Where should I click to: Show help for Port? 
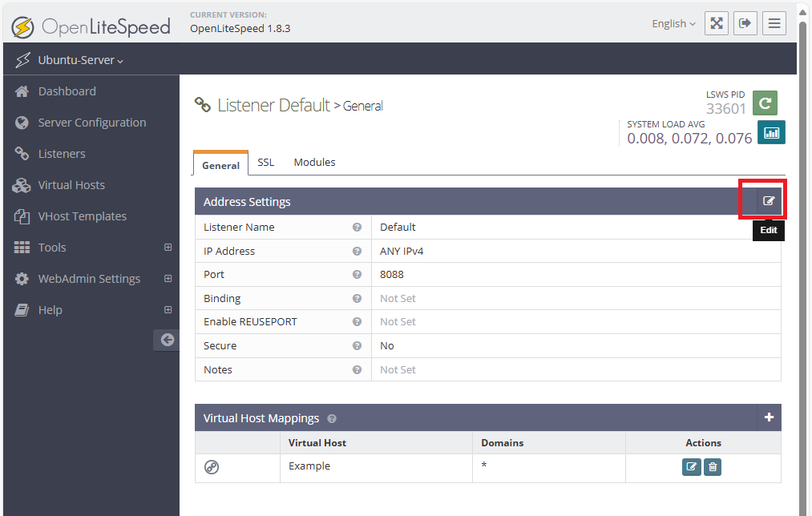(357, 274)
